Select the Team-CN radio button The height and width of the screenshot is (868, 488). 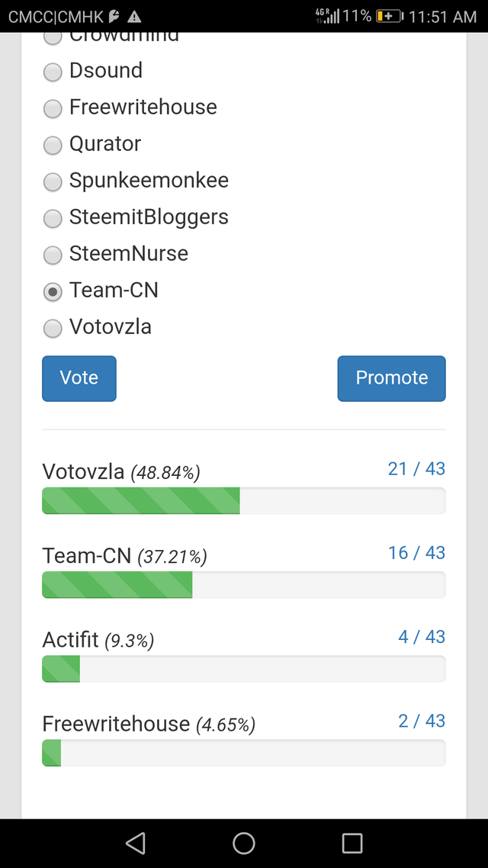(x=53, y=291)
